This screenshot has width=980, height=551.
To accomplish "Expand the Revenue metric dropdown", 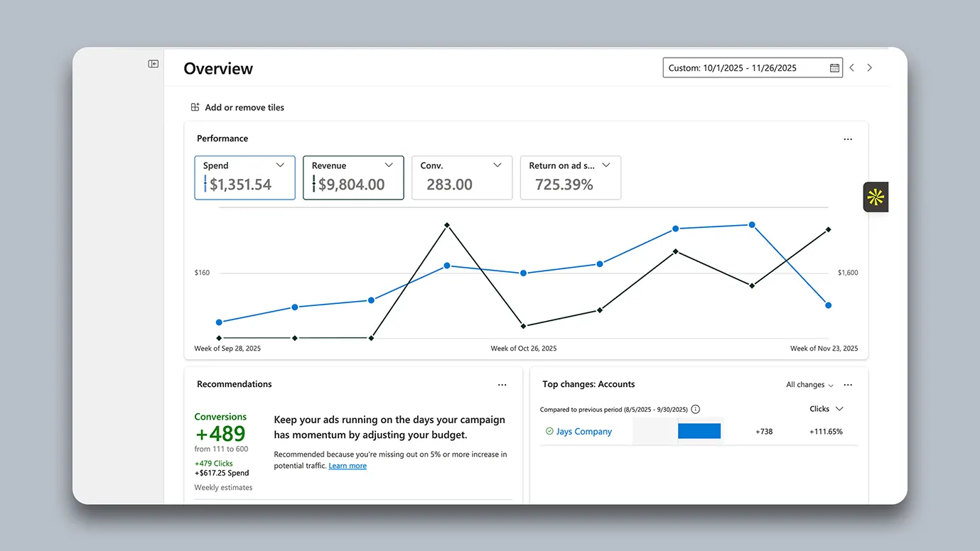I will pyautogui.click(x=389, y=165).
